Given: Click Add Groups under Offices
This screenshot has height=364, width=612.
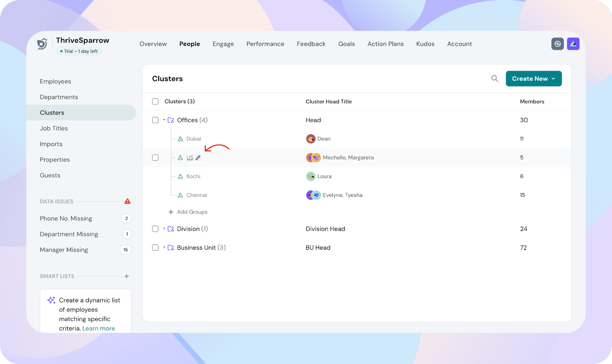Looking at the screenshot, I should point(188,212).
